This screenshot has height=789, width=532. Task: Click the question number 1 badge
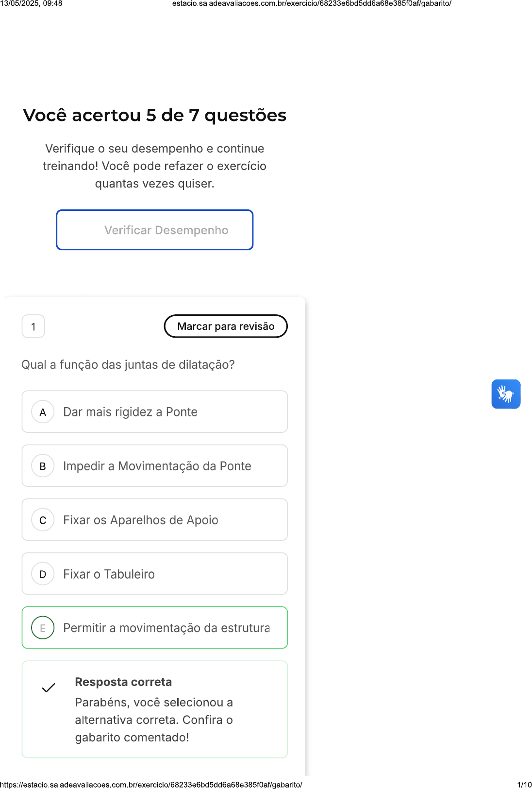pos(33,326)
